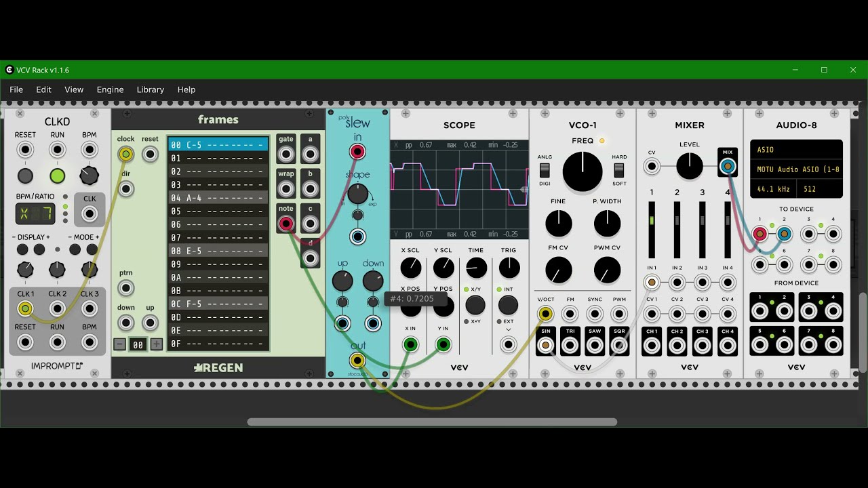Open the Help menu

click(186, 89)
